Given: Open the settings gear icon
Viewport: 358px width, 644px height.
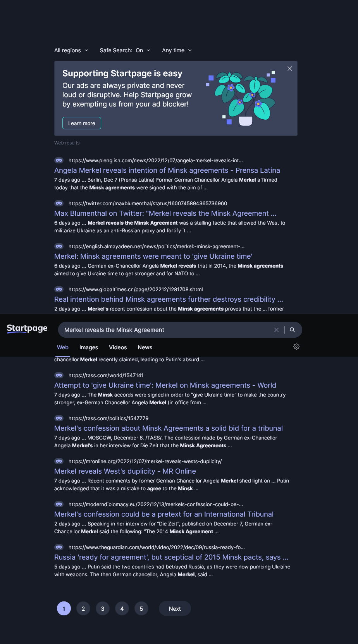Looking at the screenshot, I should (x=296, y=347).
